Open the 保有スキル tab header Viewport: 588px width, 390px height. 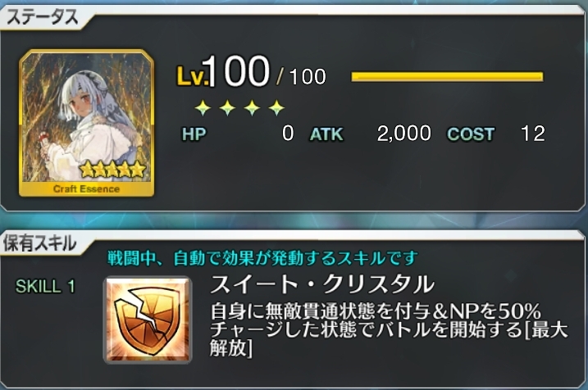coord(39,243)
